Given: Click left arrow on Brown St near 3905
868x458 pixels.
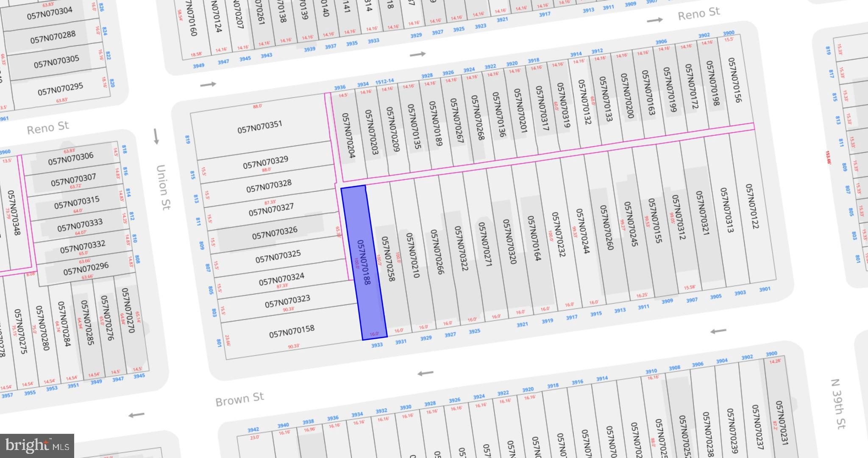Looking at the screenshot, I should (718, 331).
